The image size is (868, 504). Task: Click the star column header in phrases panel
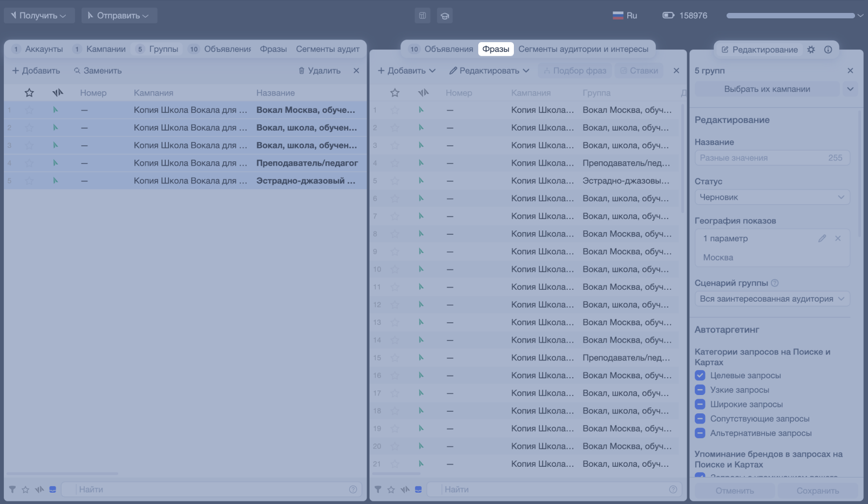[x=395, y=93]
